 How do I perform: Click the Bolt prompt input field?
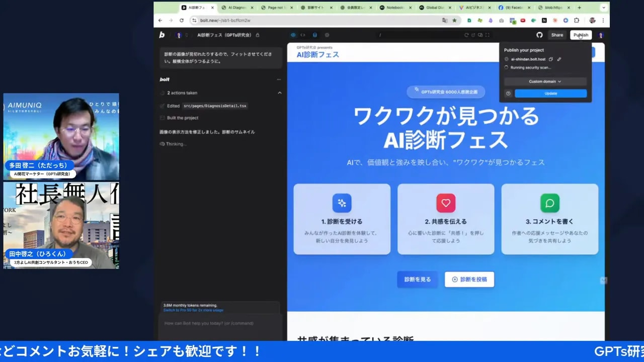click(220, 323)
